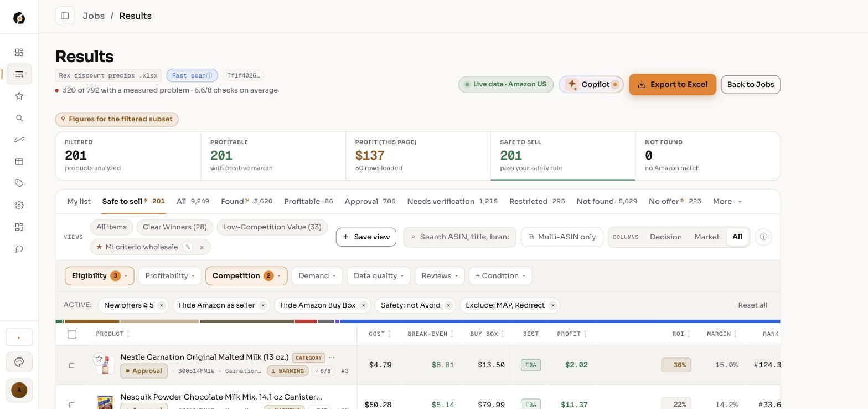Sort by the COST column header

(x=380, y=334)
